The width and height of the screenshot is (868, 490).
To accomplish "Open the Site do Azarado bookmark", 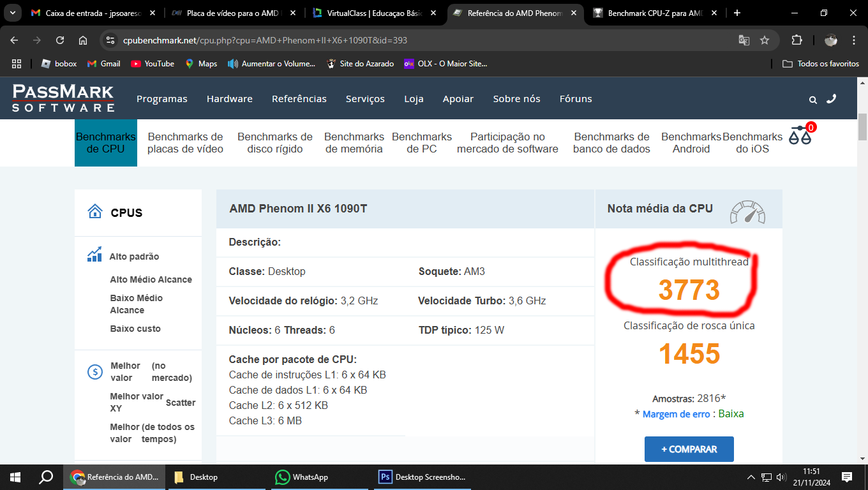I will pos(360,64).
